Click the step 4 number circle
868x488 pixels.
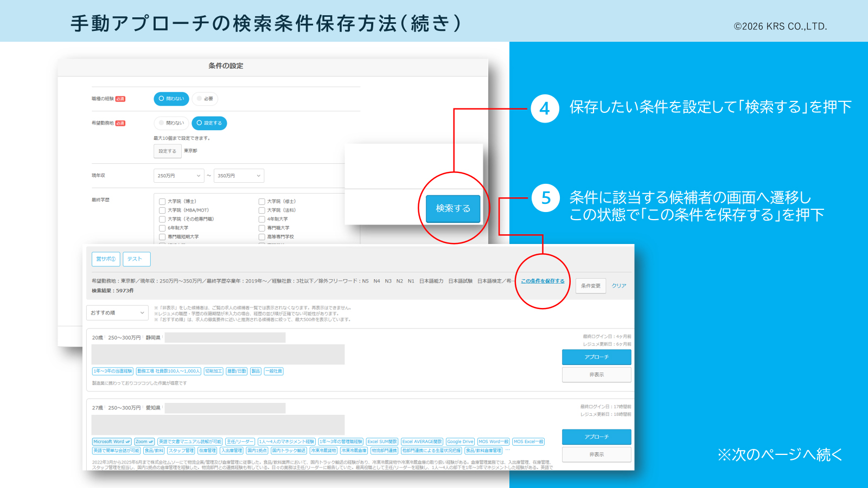(x=545, y=108)
